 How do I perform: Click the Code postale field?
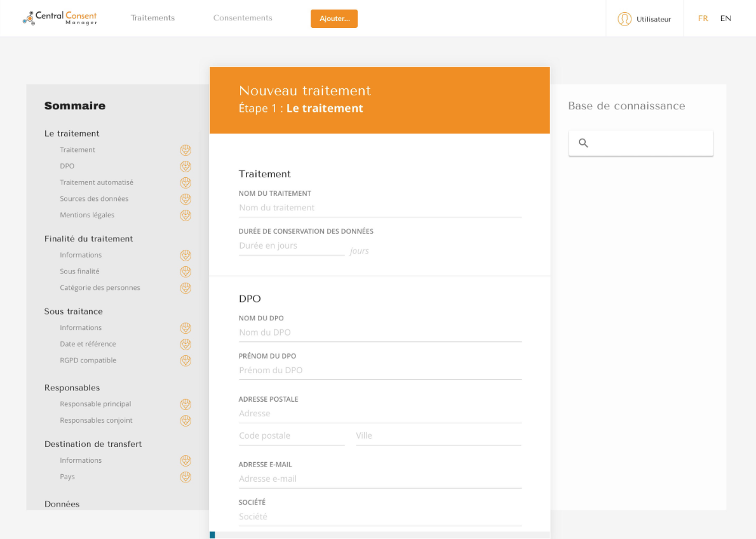292,435
